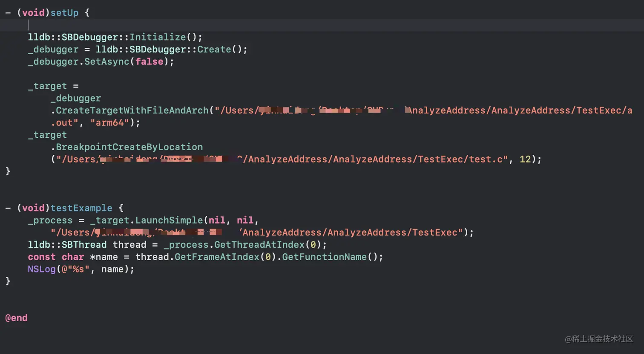Click the CreateTargetWithFileAndArch method call
This screenshot has height=354, width=644.
click(x=132, y=110)
